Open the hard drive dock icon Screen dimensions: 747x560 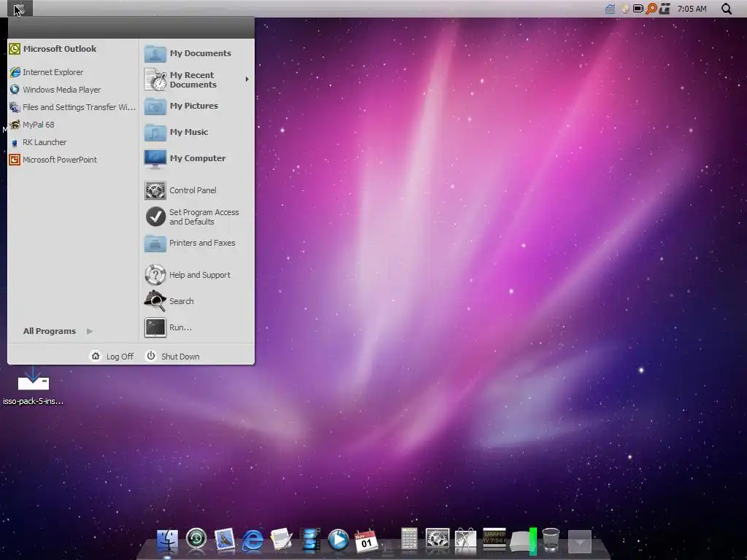point(522,542)
